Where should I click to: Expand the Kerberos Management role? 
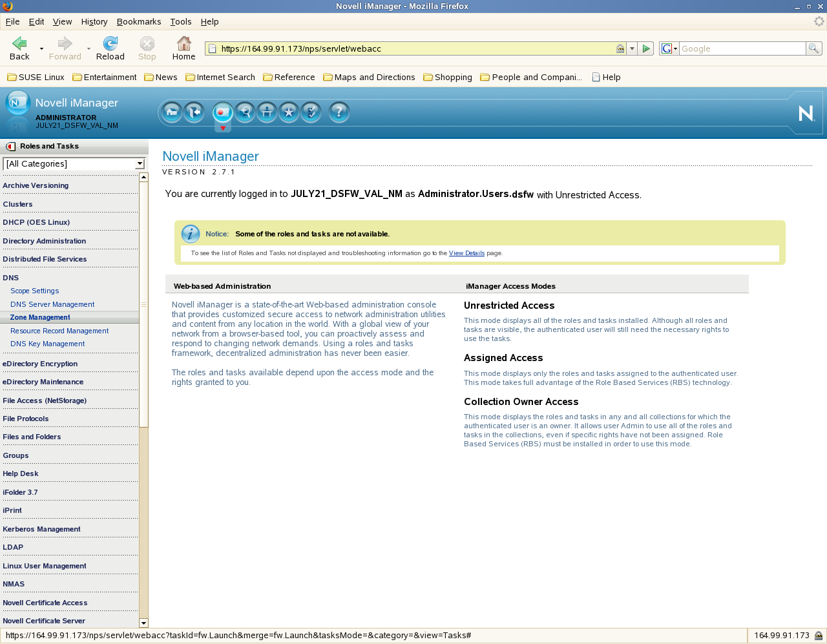click(41, 529)
